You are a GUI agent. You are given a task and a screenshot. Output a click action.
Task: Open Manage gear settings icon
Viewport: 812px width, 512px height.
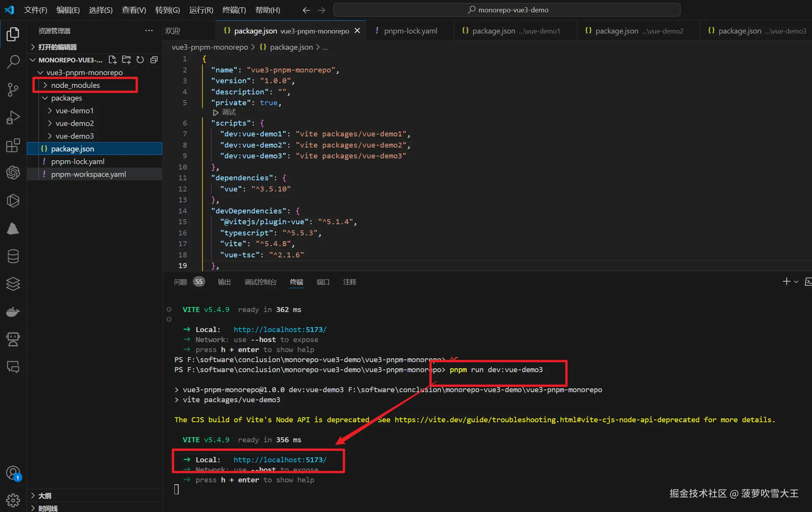[x=13, y=500]
